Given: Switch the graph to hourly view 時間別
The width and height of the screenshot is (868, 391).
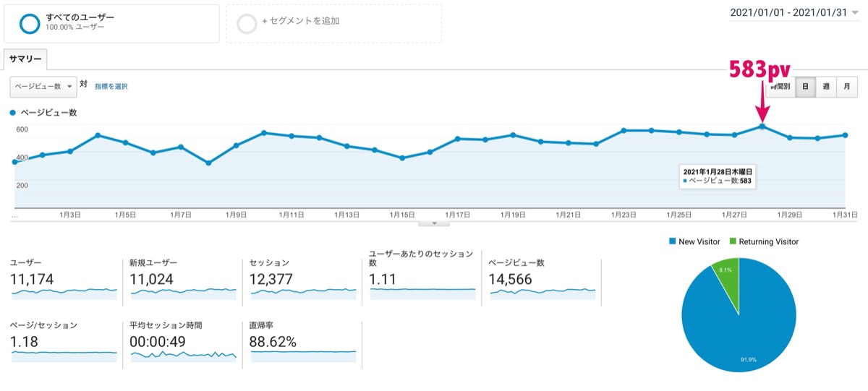Looking at the screenshot, I should point(781,87).
